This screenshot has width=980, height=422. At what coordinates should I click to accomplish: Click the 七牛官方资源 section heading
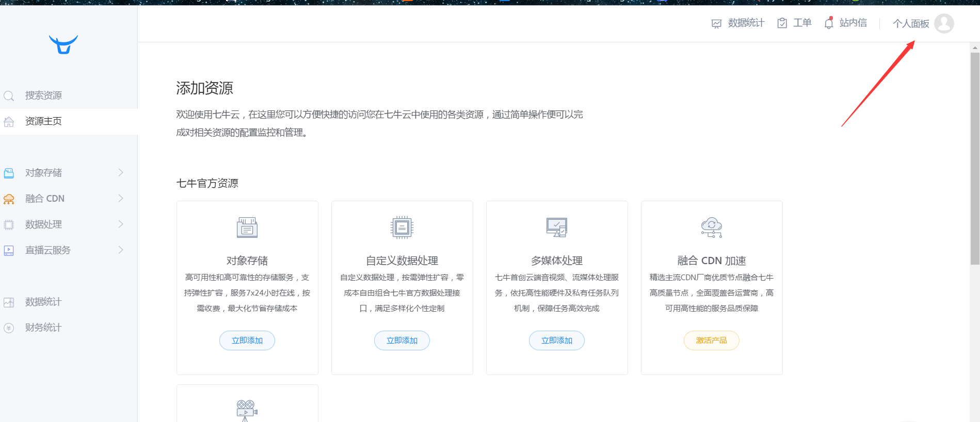pyautogui.click(x=207, y=183)
